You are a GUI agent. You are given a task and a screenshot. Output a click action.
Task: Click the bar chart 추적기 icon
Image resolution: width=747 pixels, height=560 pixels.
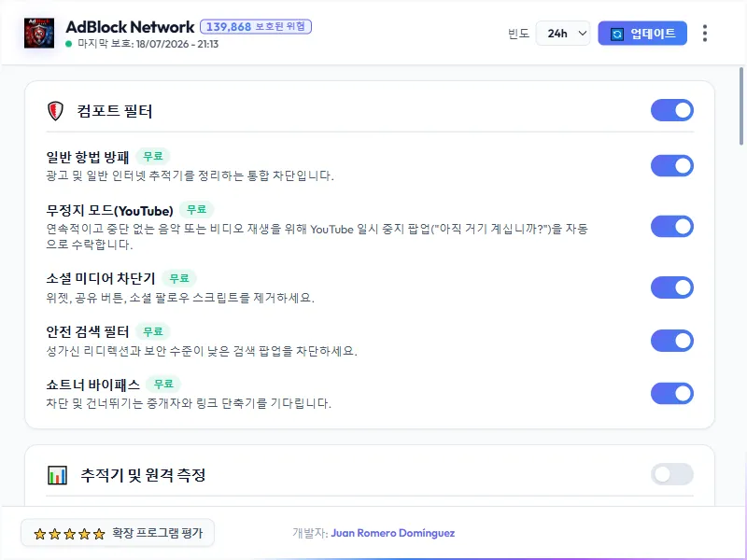click(57, 475)
